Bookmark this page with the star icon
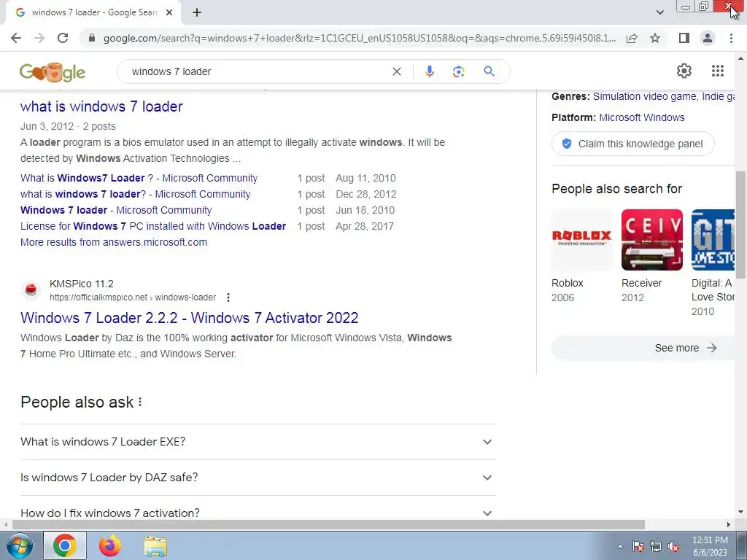Viewport: 747px width, 560px height. tap(655, 38)
